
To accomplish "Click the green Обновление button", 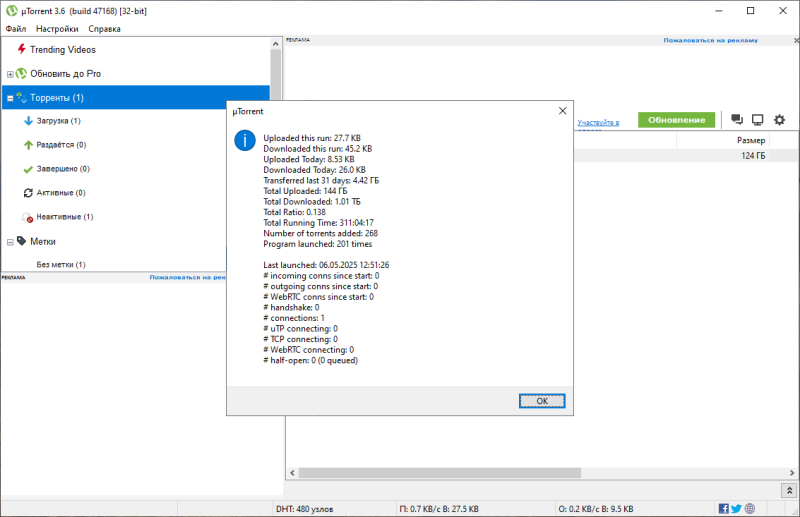I will pyautogui.click(x=677, y=120).
